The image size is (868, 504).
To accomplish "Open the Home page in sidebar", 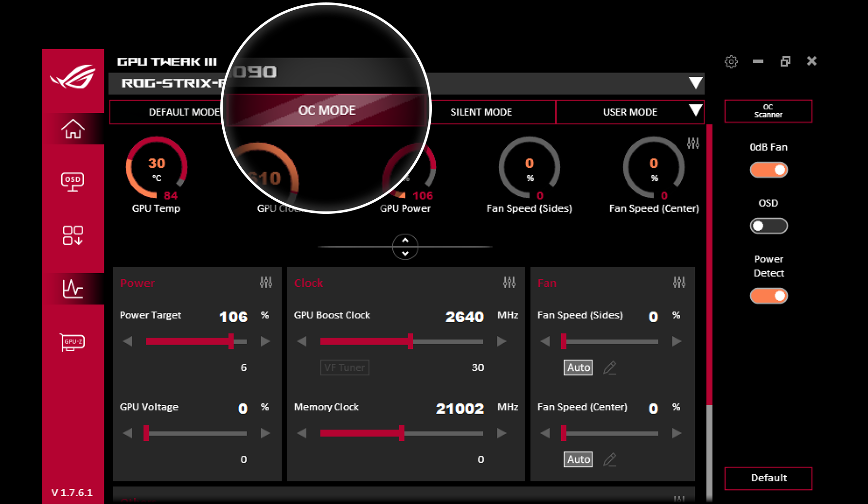I will click(73, 129).
